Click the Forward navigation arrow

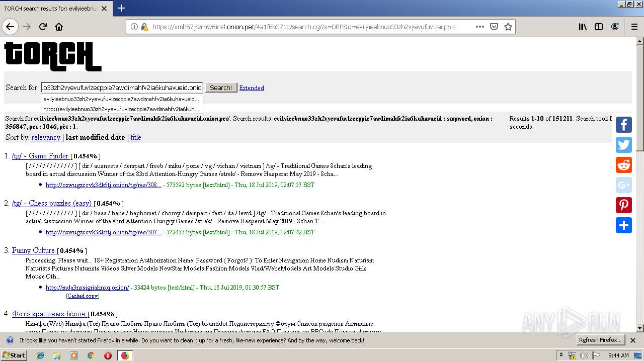point(27,27)
